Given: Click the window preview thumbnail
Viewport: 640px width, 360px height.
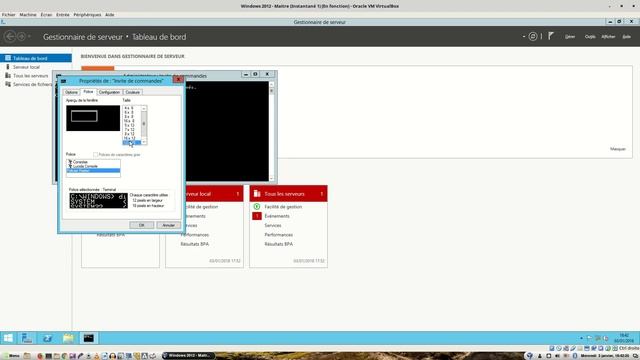Looking at the screenshot, I should [93, 118].
